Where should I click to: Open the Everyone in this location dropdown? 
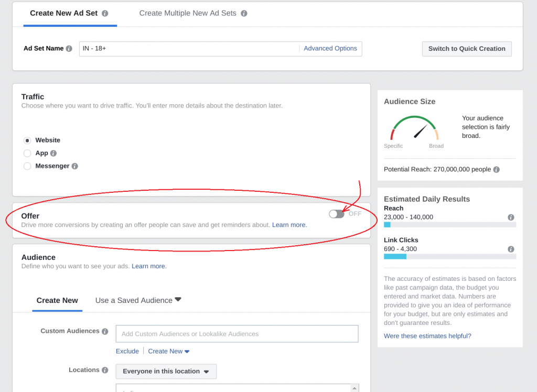(166, 371)
